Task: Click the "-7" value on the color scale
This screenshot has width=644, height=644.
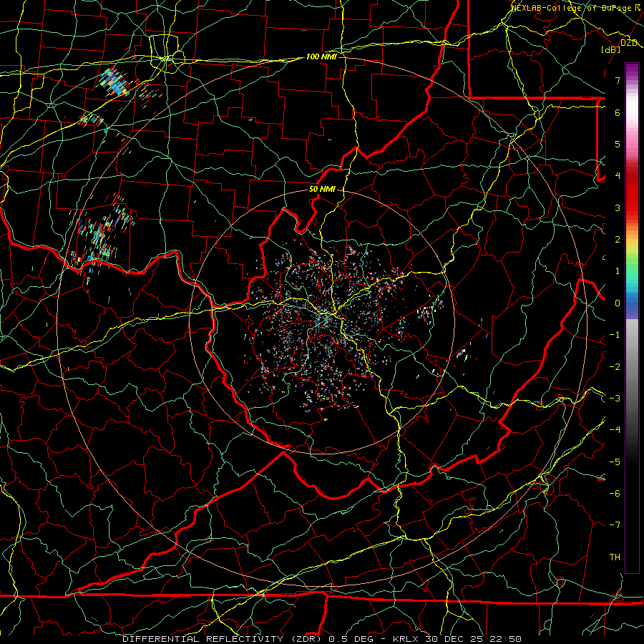Action: (615, 525)
